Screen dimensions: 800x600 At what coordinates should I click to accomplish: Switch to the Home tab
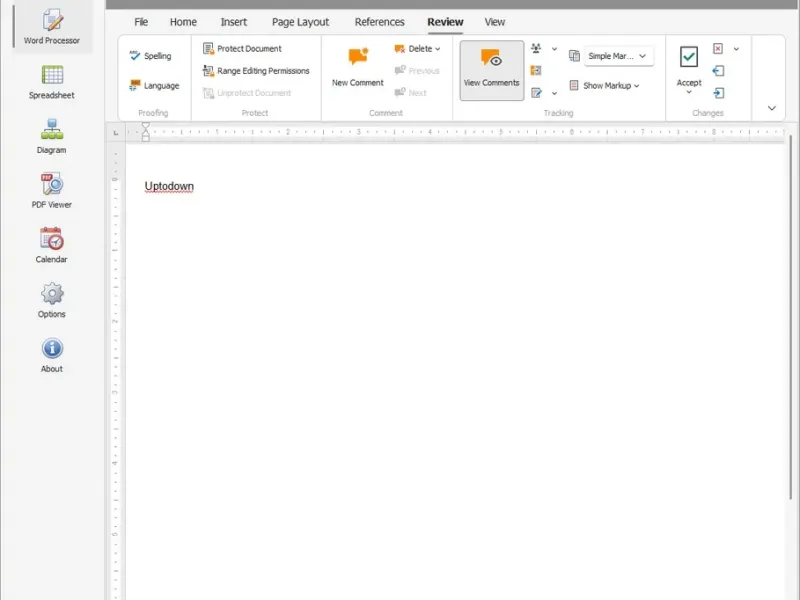coord(183,22)
